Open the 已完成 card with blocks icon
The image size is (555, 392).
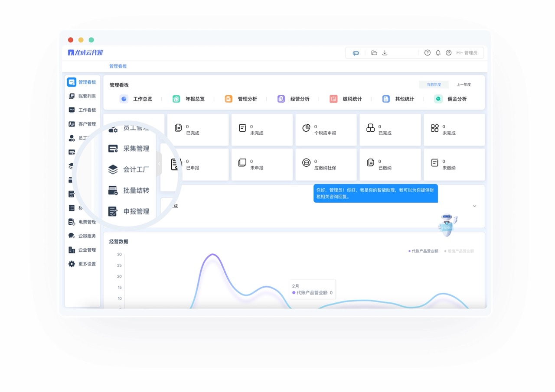[x=390, y=130]
